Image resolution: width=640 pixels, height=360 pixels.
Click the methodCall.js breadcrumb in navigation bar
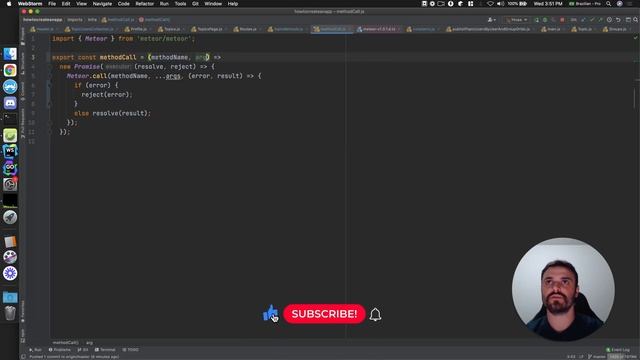point(118,20)
